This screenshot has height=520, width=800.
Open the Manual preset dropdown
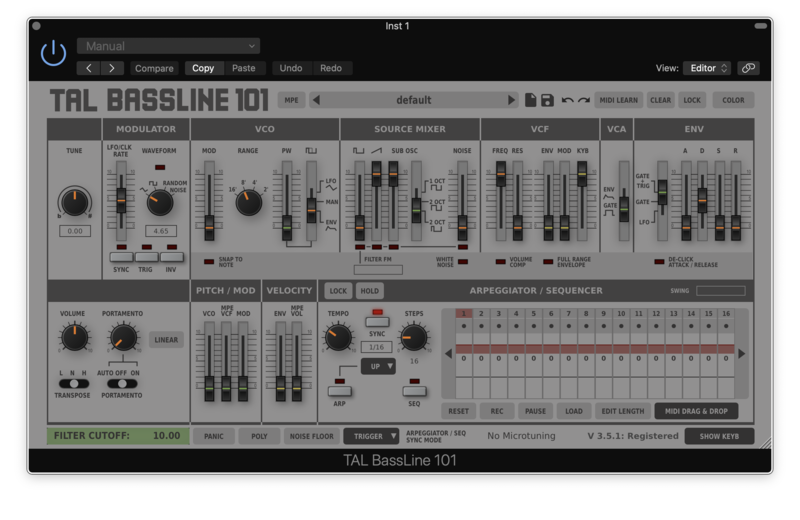(168, 46)
